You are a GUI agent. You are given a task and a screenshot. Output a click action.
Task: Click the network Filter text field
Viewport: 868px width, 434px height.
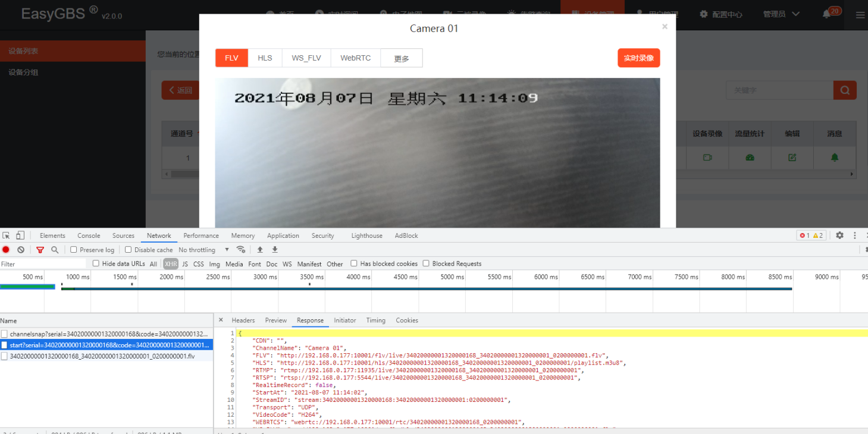[43, 264]
